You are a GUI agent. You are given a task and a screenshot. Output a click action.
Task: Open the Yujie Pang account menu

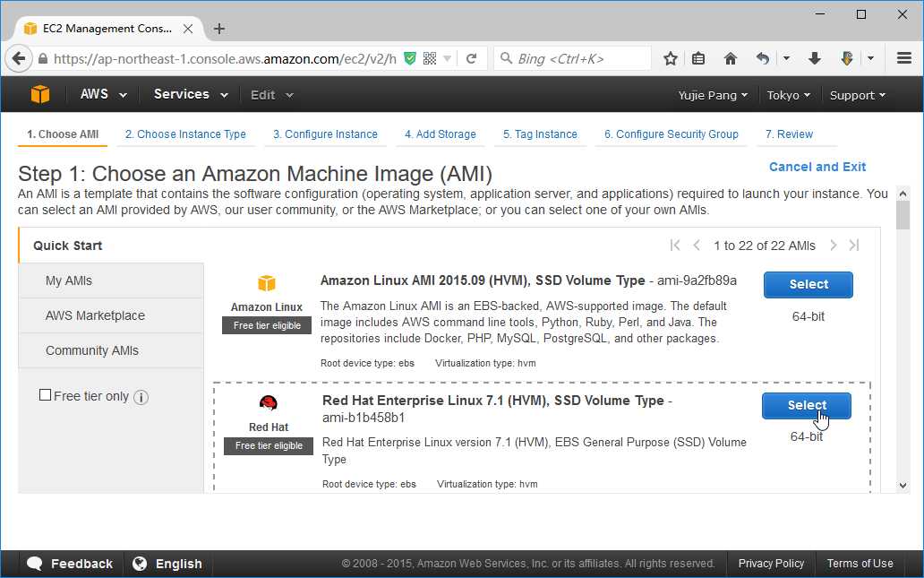point(713,96)
